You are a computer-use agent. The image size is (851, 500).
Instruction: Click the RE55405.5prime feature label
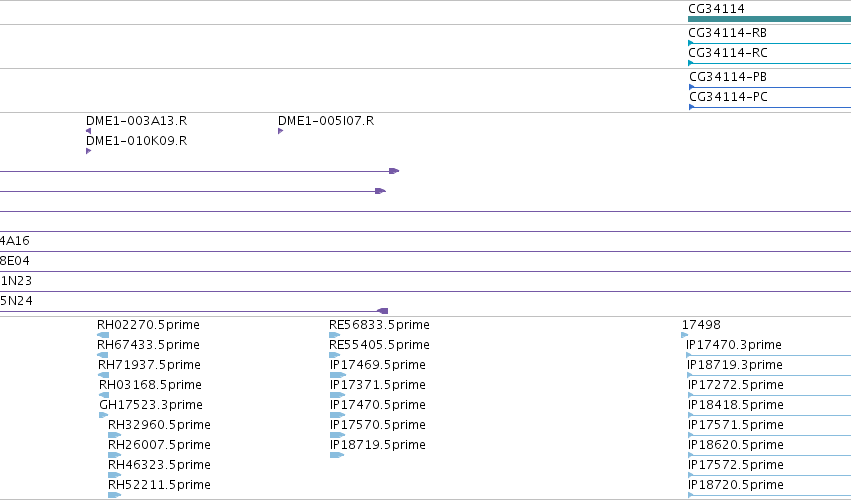tap(379, 344)
